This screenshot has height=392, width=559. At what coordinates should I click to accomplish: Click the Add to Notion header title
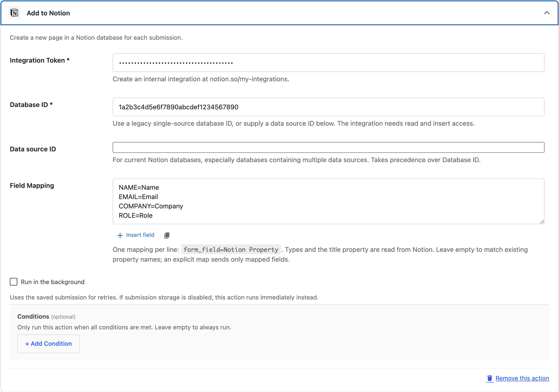[x=48, y=13]
